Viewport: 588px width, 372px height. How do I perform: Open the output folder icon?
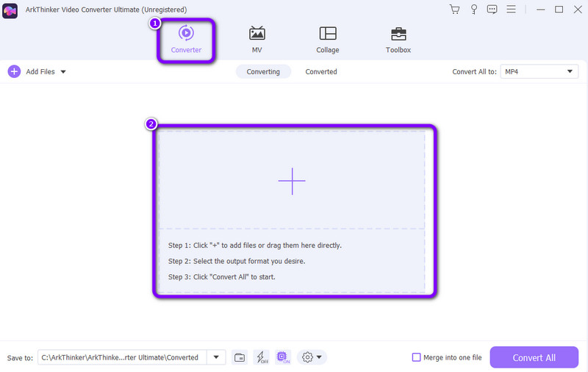(240, 357)
